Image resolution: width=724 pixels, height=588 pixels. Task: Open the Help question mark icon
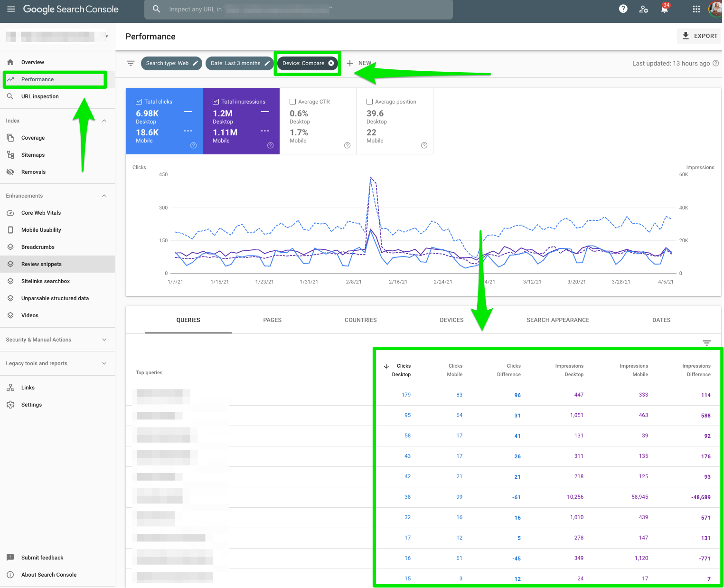(623, 9)
